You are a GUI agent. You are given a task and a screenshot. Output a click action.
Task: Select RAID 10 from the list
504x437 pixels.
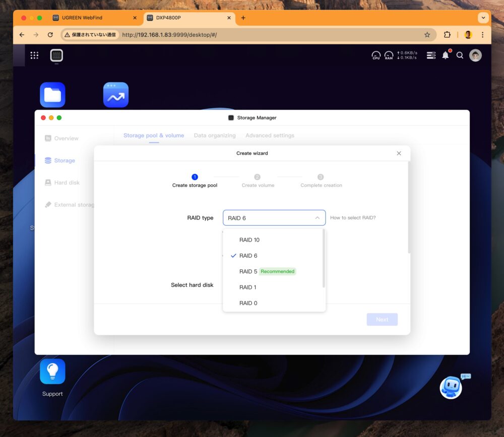(x=249, y=240)
